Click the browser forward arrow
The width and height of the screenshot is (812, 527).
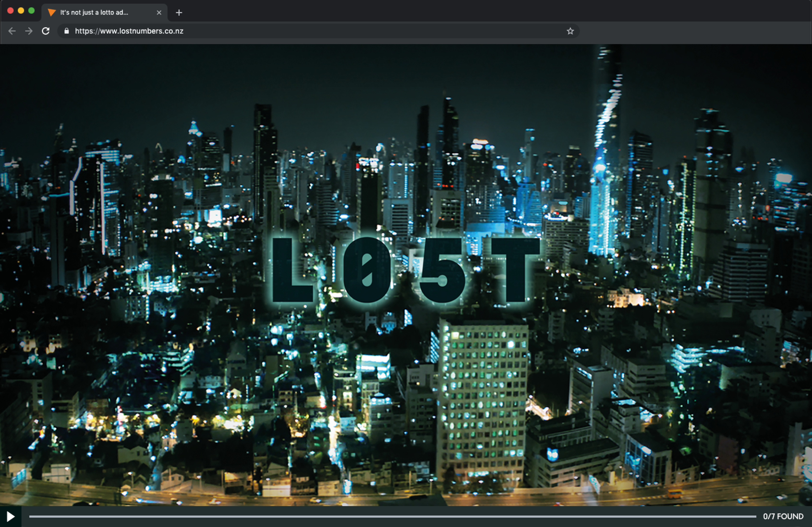pos(29,31)
